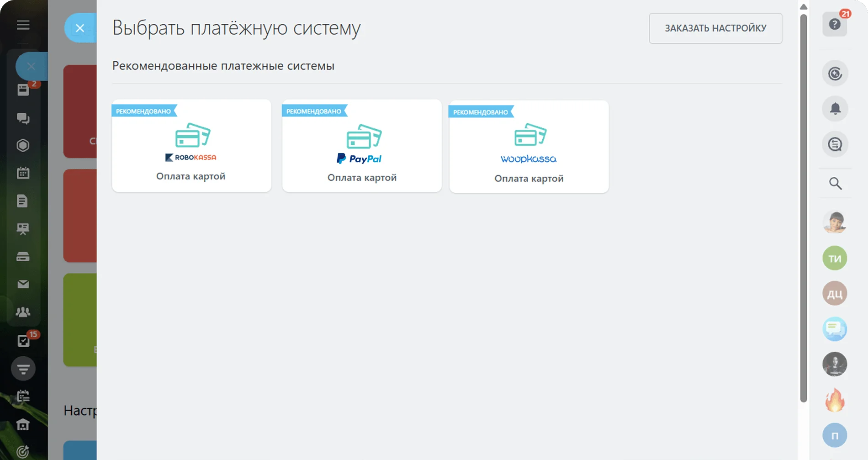The height and width of the screenshot is (460, 868).
Task: Open the fire icon chat in right panel
Action: (835, 400)
